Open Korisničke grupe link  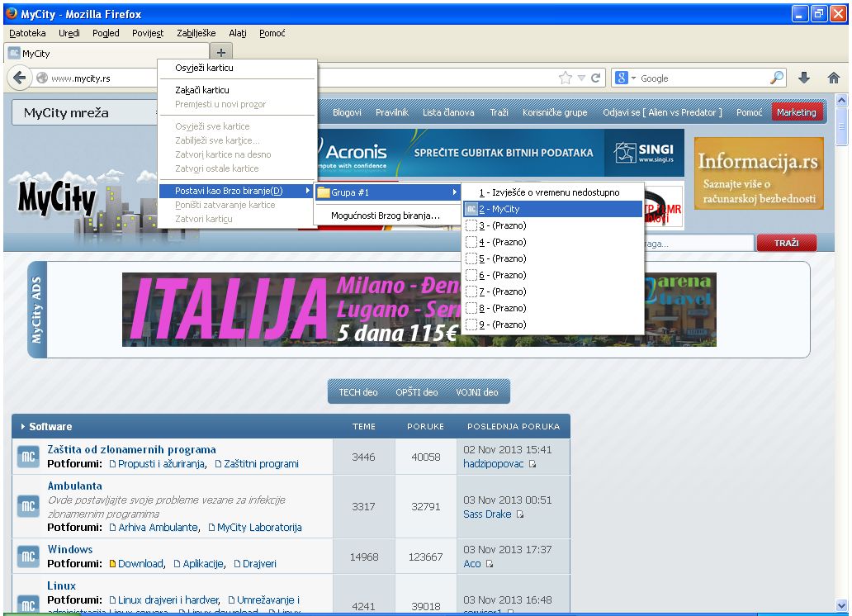[x=555, y=112]
